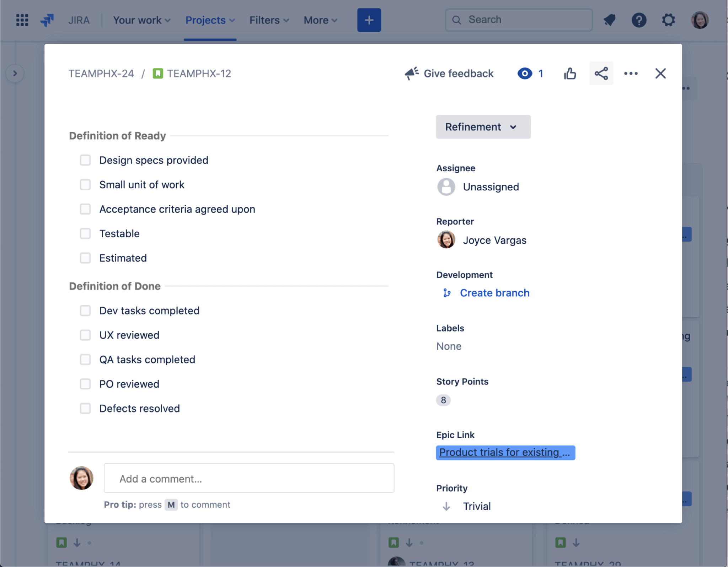Click the Story Points value 8
728x567 pixels.
tap(443, 399)
